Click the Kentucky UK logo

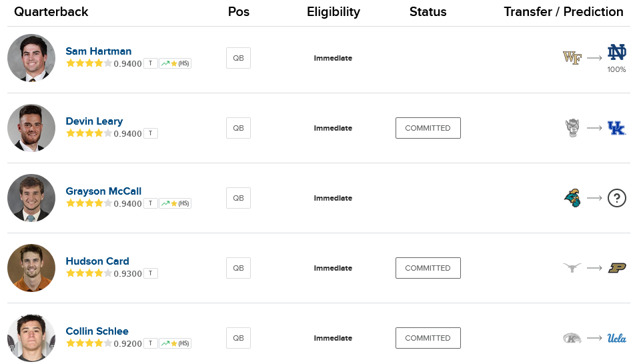point(616,128)
